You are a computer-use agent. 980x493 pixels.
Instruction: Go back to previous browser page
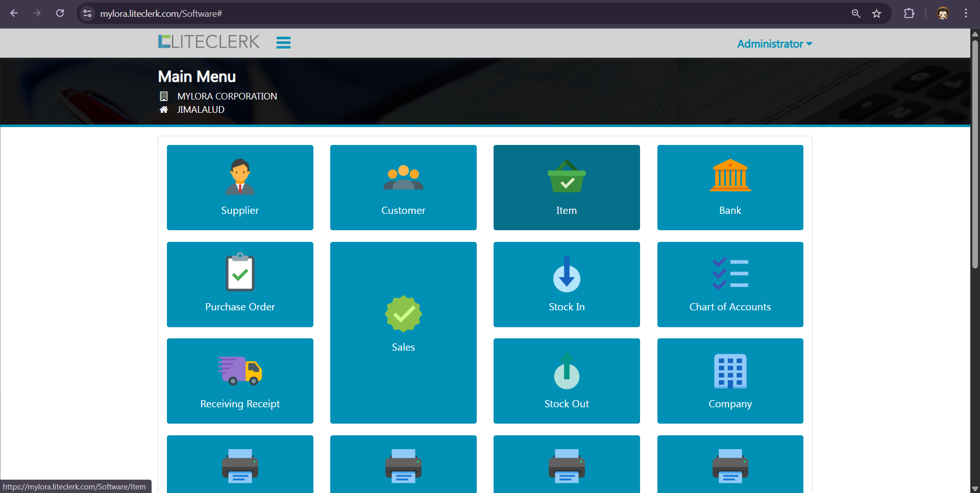[14, 13]
